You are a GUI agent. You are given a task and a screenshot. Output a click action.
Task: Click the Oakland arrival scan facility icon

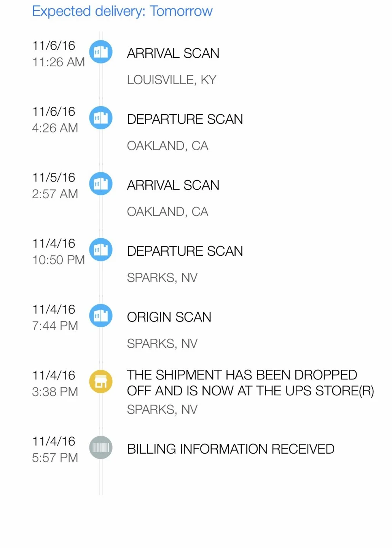point(101,184)
